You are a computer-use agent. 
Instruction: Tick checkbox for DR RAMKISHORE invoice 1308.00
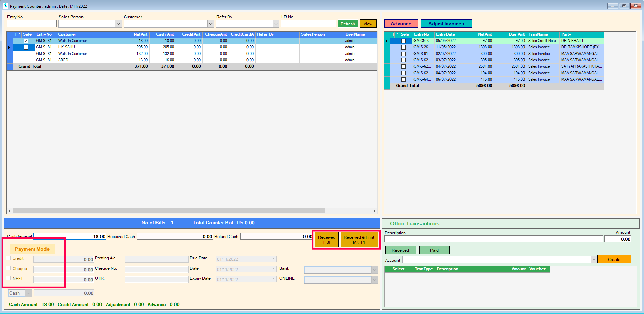(x=403, y=47)
